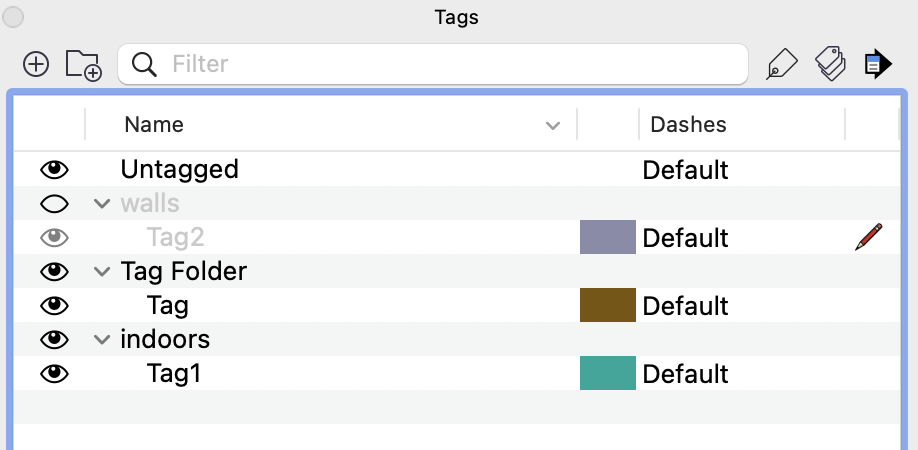This screenshot has width=918, height=450.
Task: Click the add tag folder icon
Action: [x=84, y=65]
